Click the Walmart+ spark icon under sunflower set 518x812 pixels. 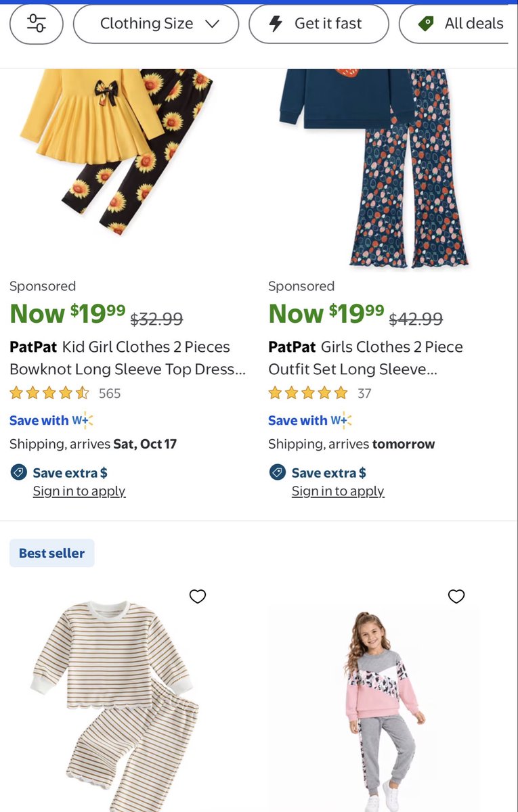(x=83, y=420)
